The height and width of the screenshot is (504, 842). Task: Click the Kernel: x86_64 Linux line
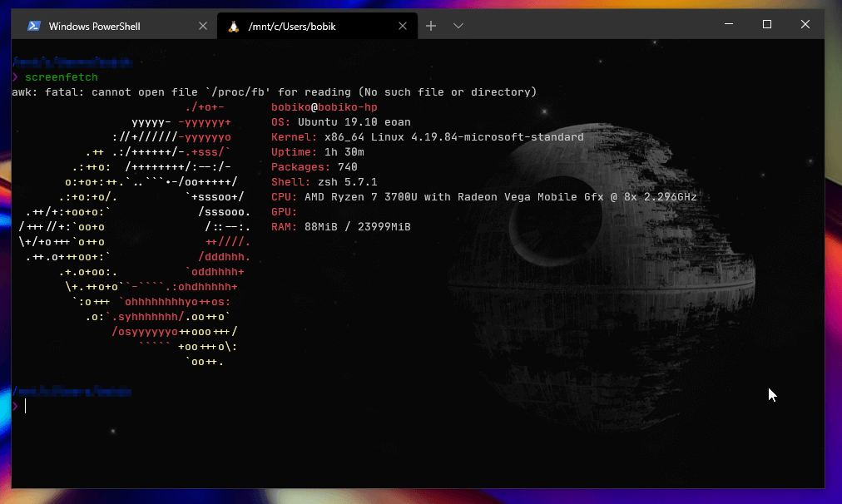tap(428, 137)
